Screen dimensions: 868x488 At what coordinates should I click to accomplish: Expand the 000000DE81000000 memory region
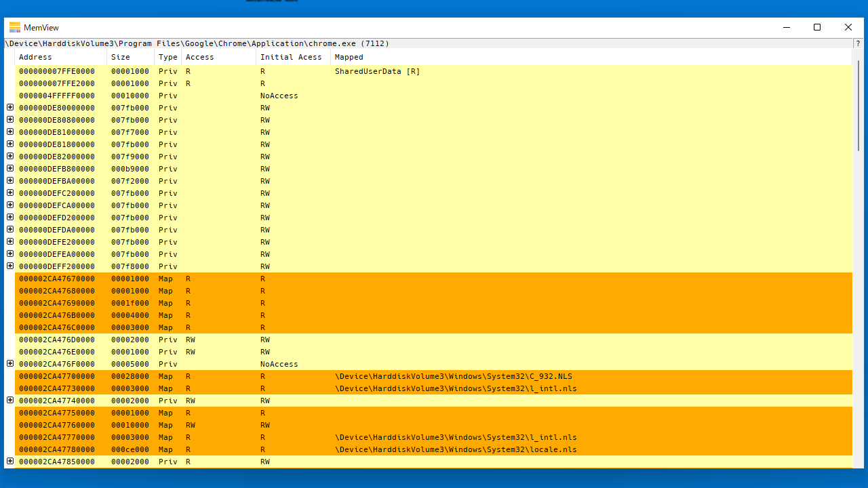(10, 132)
